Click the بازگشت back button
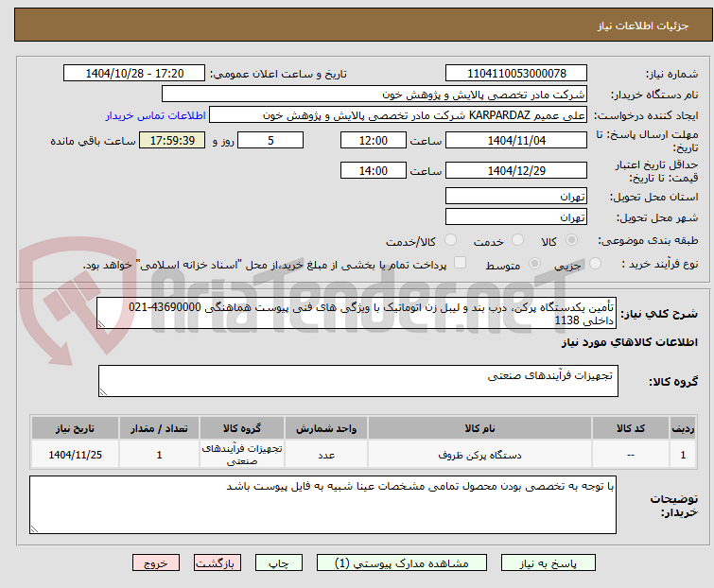The image size is (714, 588). [x=217, y=563]
